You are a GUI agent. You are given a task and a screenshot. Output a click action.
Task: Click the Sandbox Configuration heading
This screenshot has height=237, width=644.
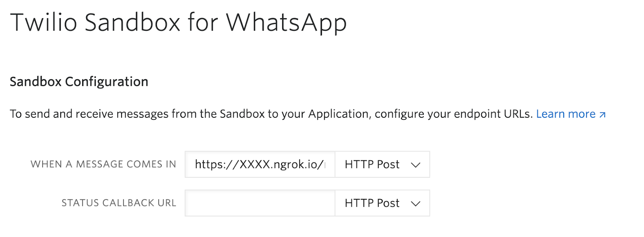coord(79,82)
